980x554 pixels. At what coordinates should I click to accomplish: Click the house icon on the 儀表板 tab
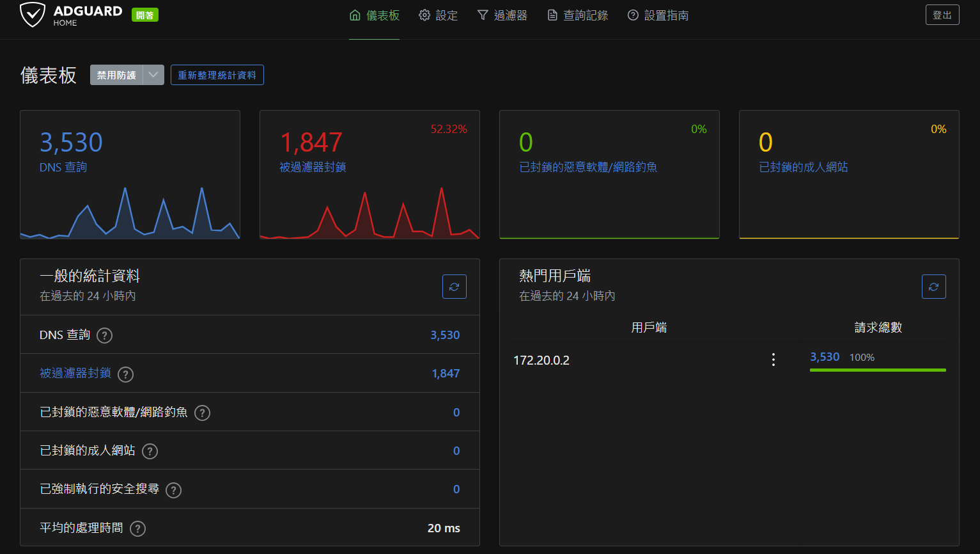point(355,15)
